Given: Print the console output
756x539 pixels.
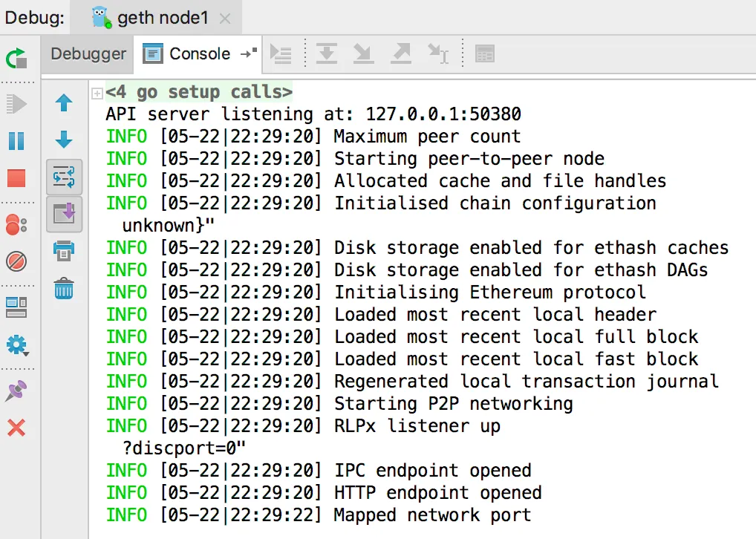Looking at the screenshot, I should [x=64, y=251].
